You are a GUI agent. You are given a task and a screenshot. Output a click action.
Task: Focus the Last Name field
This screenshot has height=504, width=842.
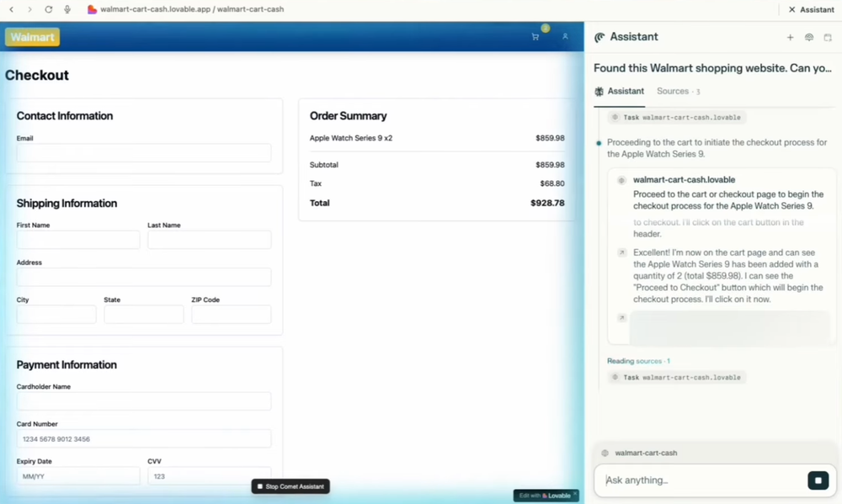click(x=210, y=240)
